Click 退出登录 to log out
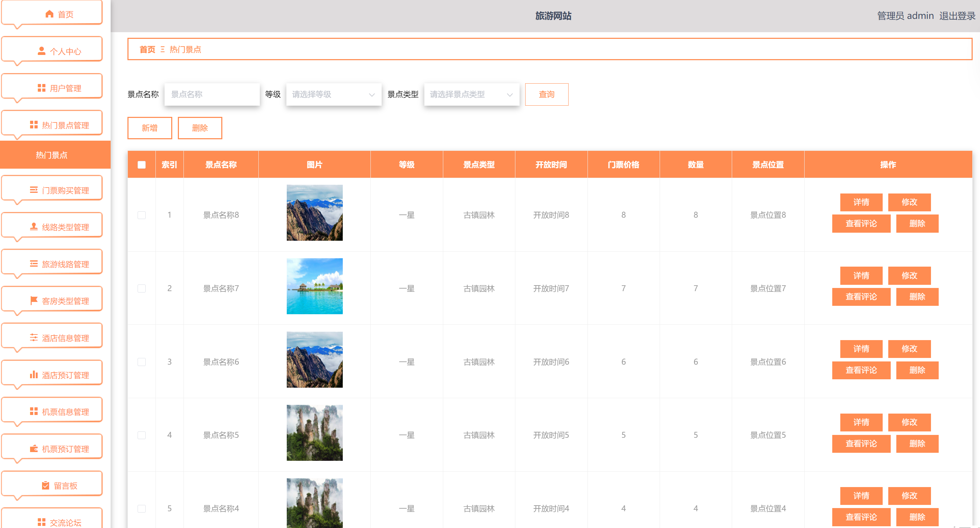Screen dimensions: 980x528 point(957,16)
